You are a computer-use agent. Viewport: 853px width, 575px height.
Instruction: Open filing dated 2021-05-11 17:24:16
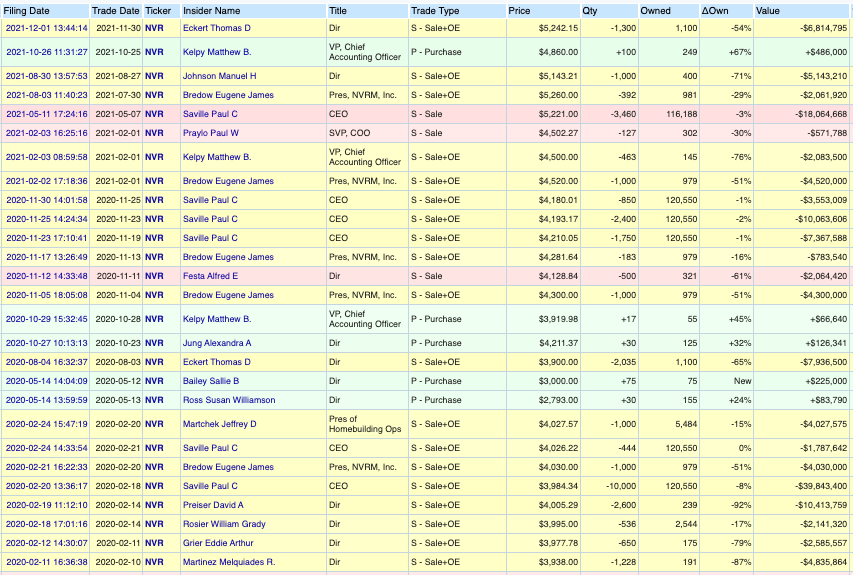tap(47, 114)
